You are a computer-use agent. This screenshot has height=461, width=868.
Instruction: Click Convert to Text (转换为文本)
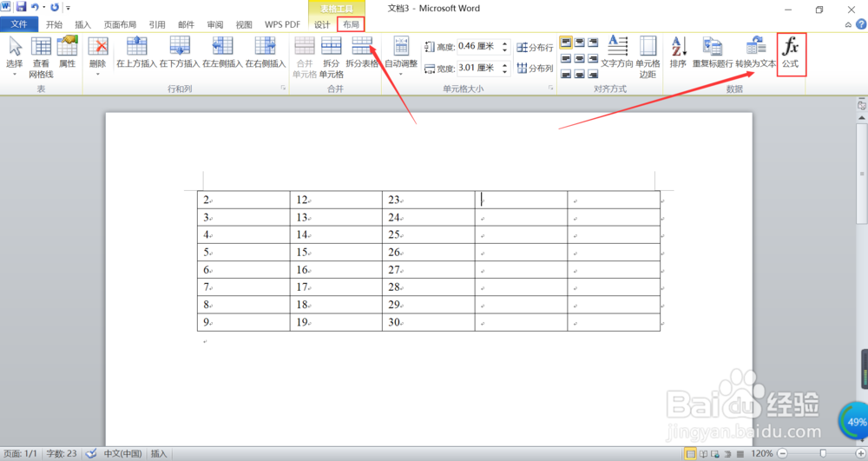[x=756, y=52]
